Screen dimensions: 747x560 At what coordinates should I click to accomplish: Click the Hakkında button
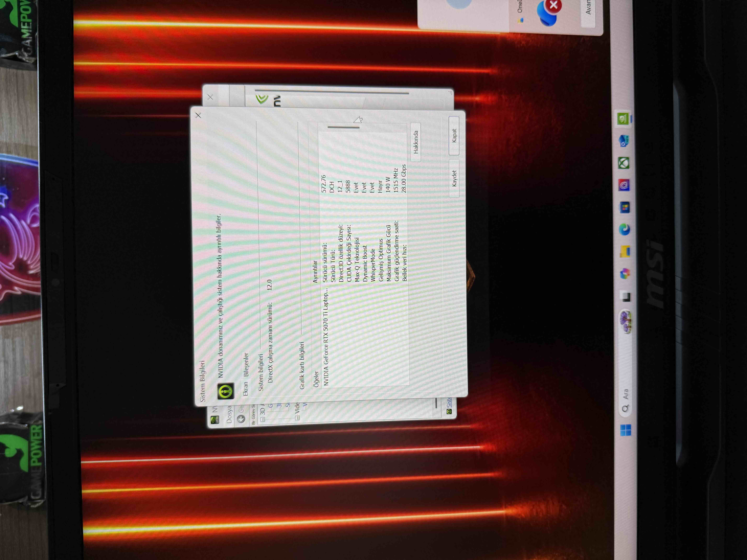(x=416, y=142)
